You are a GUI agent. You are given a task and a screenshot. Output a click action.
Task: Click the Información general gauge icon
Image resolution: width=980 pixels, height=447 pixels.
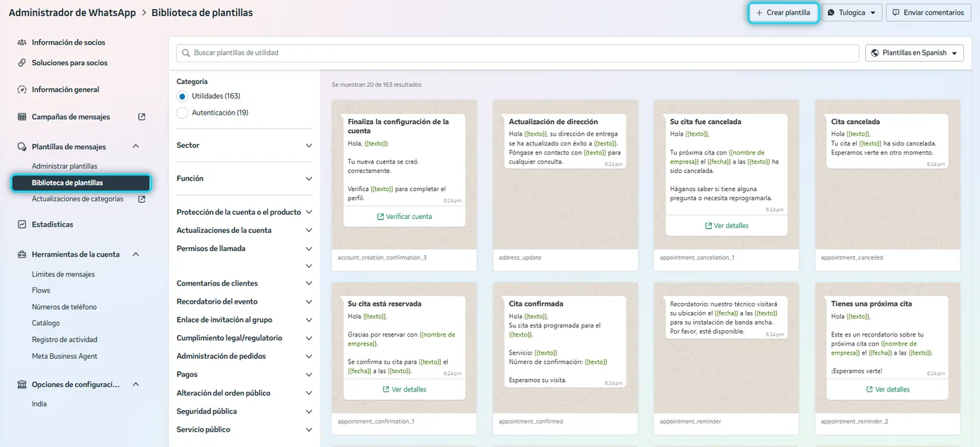22,90
